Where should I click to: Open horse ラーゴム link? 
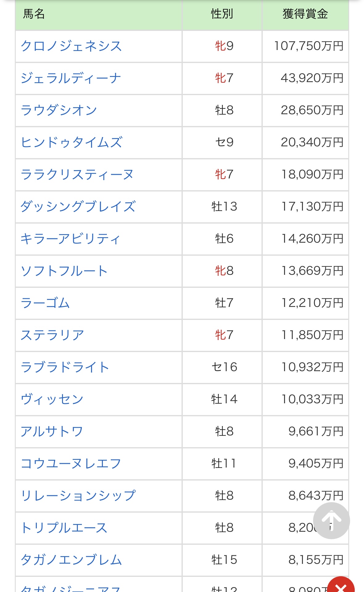tap(45, 303)
